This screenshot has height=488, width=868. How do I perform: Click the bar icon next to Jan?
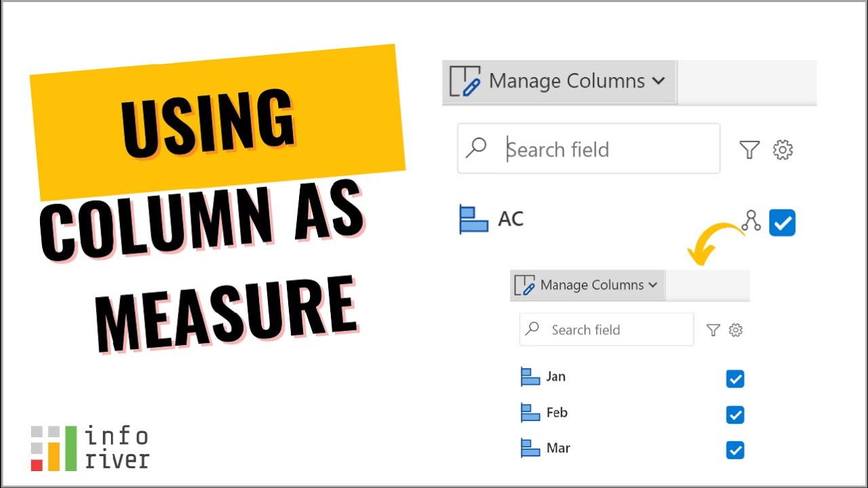[x=530, y=377]
